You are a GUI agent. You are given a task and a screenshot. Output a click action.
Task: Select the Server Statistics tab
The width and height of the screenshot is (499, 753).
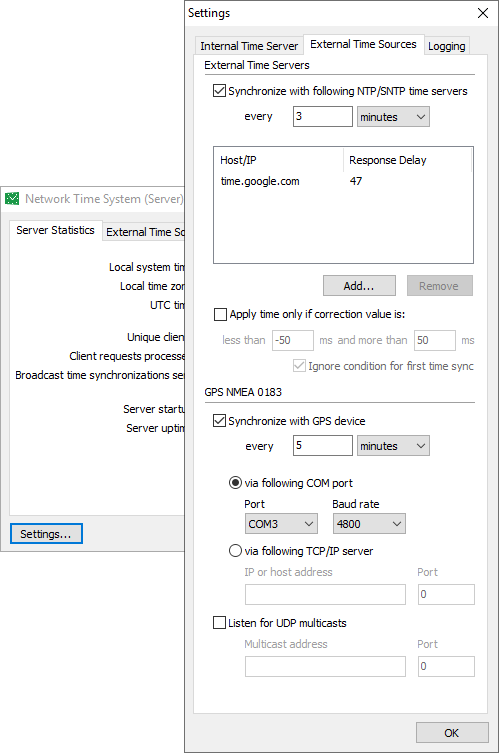(x=55, y=230)
